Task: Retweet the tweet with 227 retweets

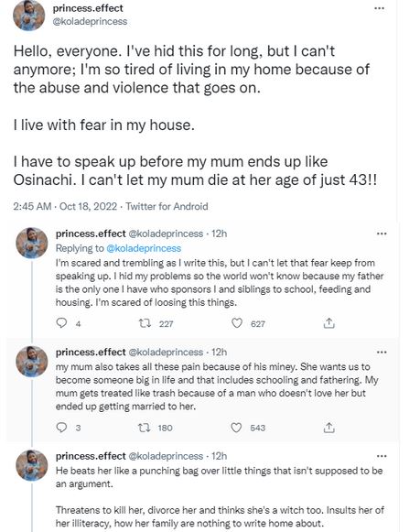Action: tap(145, 323)
